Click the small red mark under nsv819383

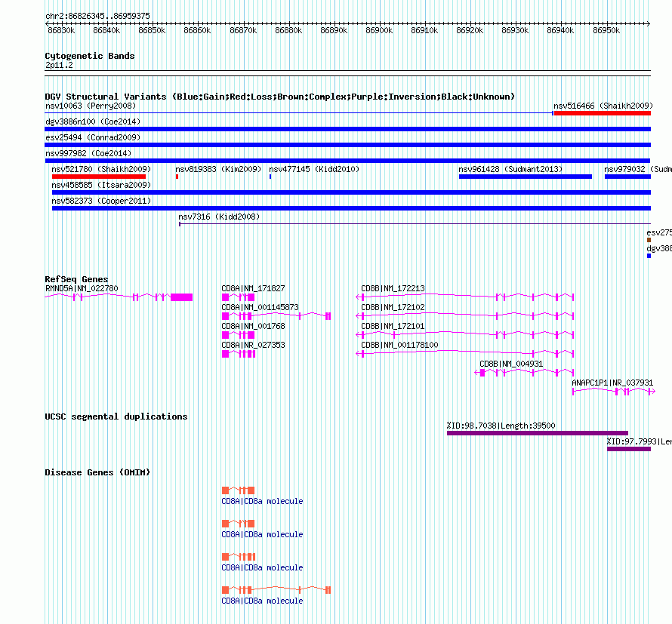point(177,177)
